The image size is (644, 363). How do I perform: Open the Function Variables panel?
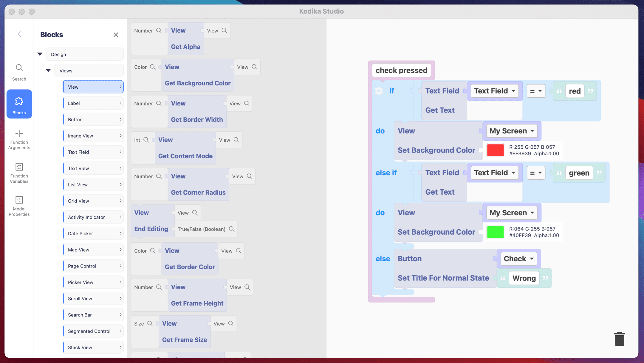(19, 173)
